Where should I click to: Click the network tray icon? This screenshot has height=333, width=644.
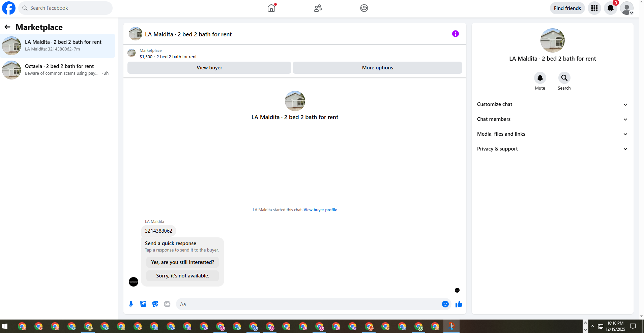point(601,326)
